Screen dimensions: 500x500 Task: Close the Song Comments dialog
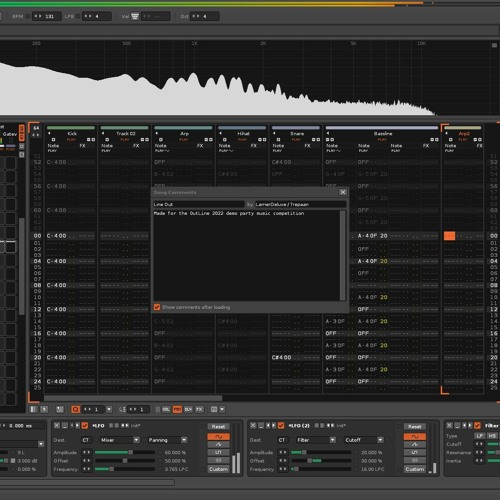[x=343, y=192]
